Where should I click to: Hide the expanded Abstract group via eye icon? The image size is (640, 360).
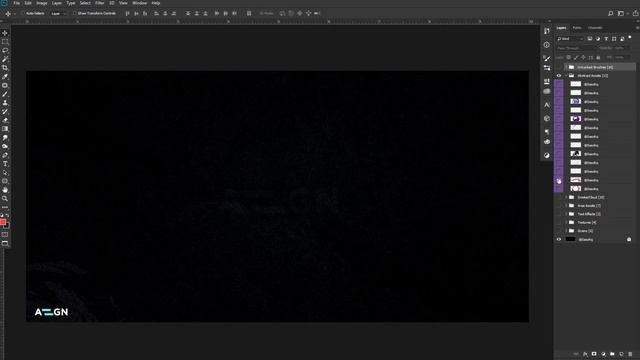point(559,76)
